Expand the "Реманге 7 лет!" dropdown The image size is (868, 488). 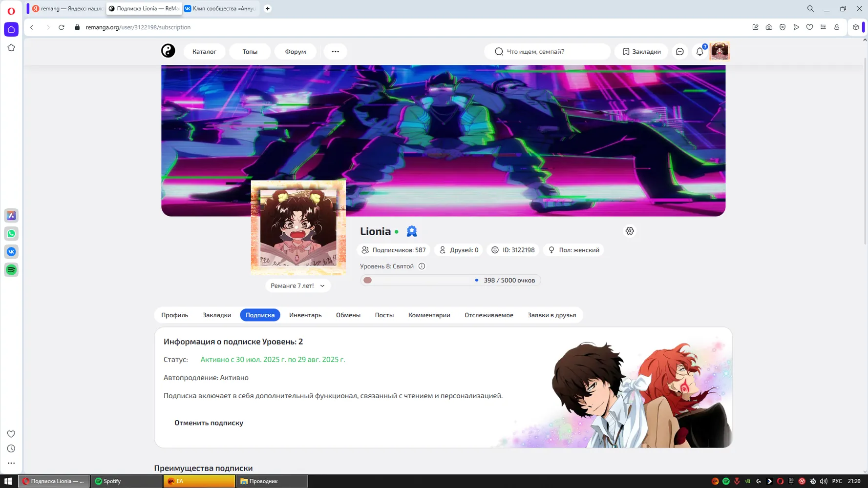298,285
